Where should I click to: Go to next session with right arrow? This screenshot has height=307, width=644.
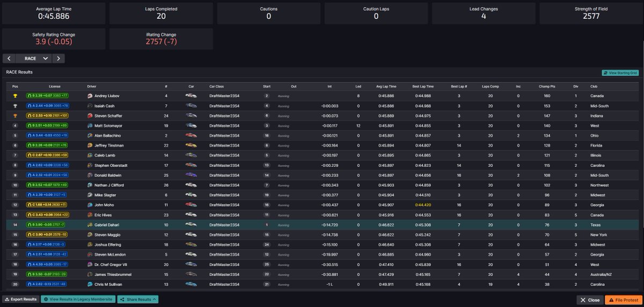pyautogui.click(x=58, y=59)
